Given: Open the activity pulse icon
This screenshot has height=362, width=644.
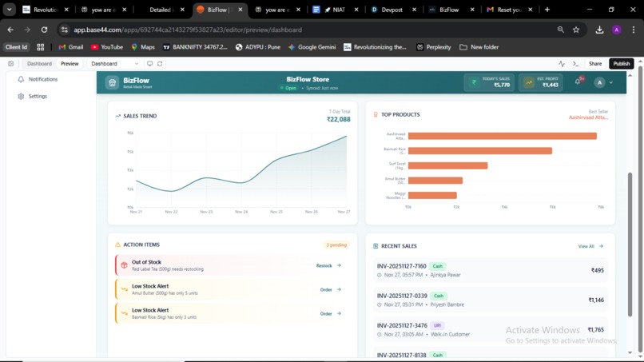Looking at the screenshot, I should [x=562, y=64].
